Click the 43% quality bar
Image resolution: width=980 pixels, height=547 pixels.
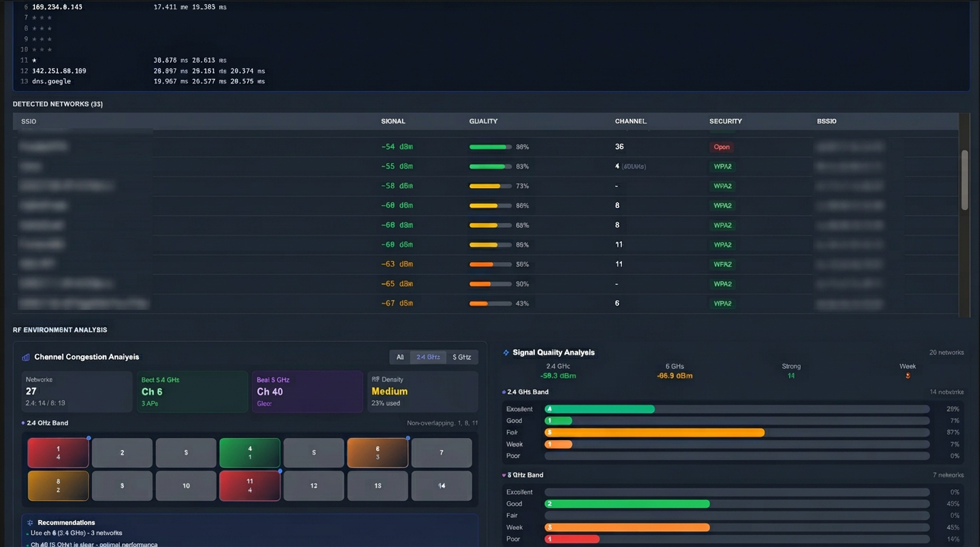pos(490,303)
